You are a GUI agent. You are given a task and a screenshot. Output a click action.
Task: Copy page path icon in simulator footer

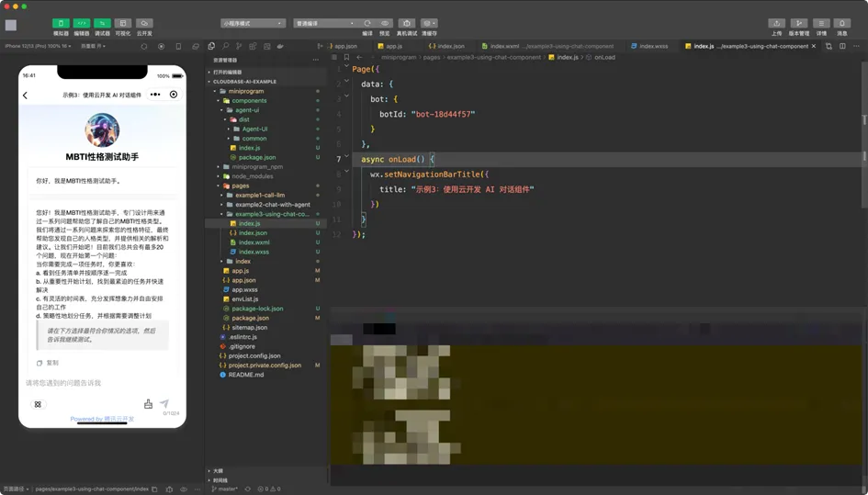(x=154, y=489)
